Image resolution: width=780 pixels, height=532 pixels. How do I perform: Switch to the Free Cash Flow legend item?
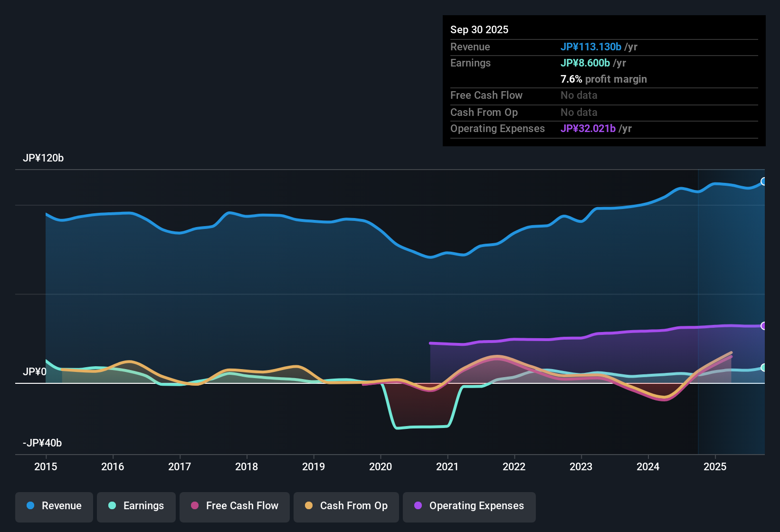point(234,506)
